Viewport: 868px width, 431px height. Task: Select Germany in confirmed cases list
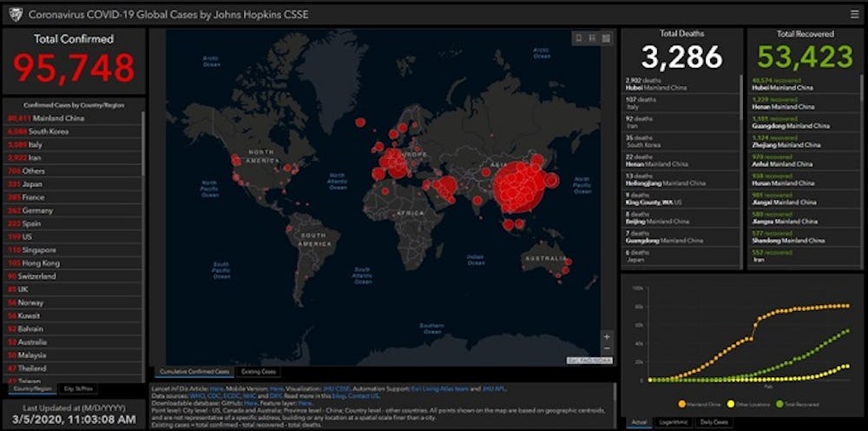(73, 210)
